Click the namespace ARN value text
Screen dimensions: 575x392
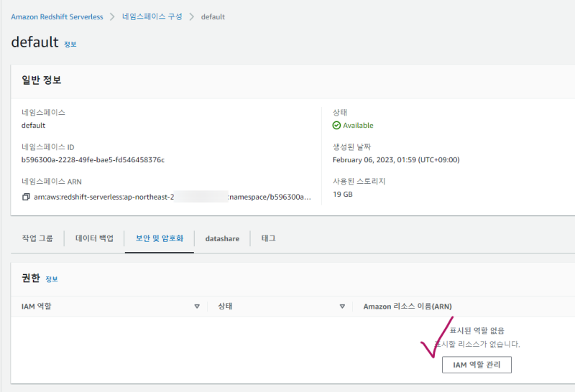172,196
